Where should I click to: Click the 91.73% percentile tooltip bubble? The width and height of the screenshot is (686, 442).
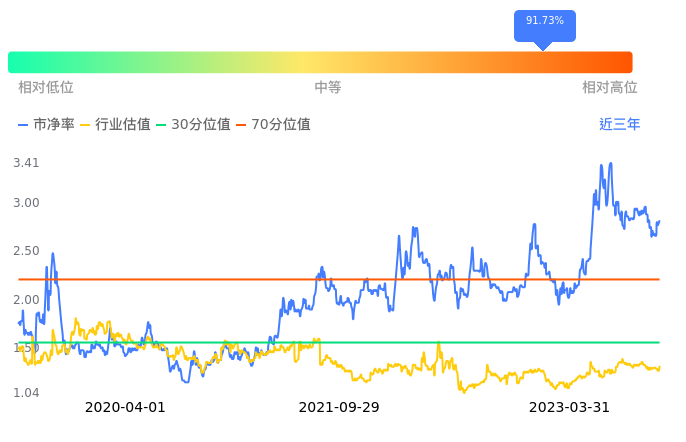(545, 21)
